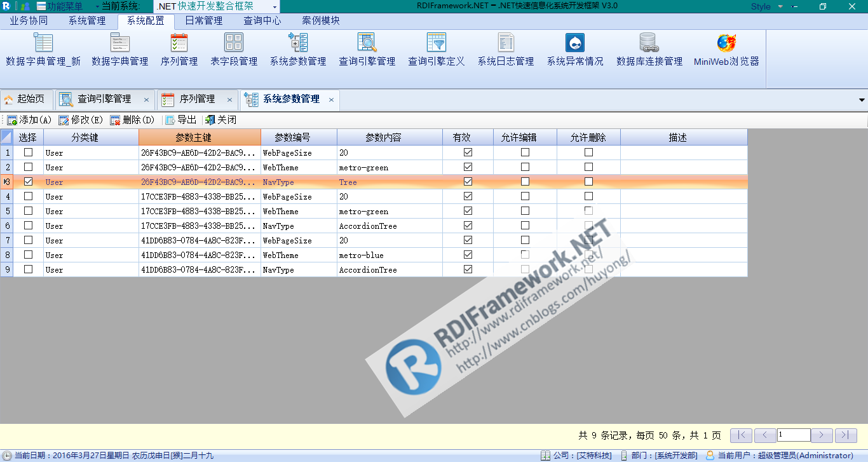Toggle 允许删除 checkbox in row 1
868x462 pixels.
point(589,153)
